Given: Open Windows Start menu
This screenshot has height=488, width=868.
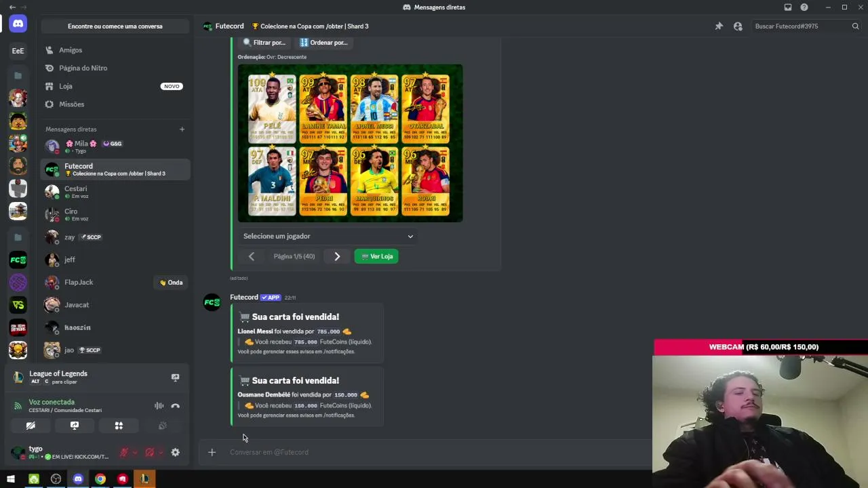Looking at the screenshot, I should point(11,479).
